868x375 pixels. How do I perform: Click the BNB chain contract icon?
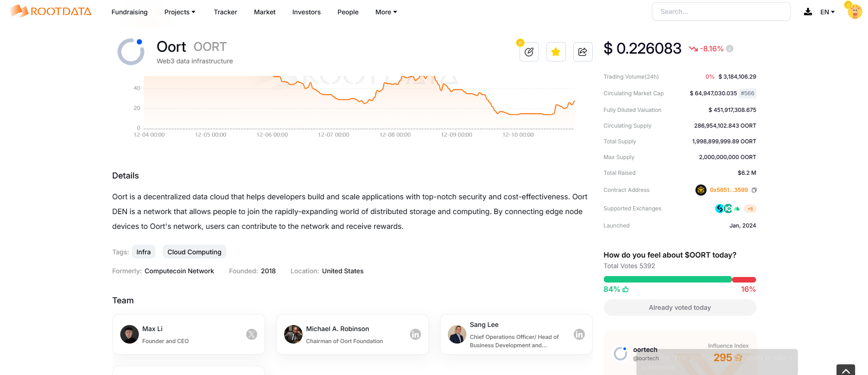[x=701, y=190]
